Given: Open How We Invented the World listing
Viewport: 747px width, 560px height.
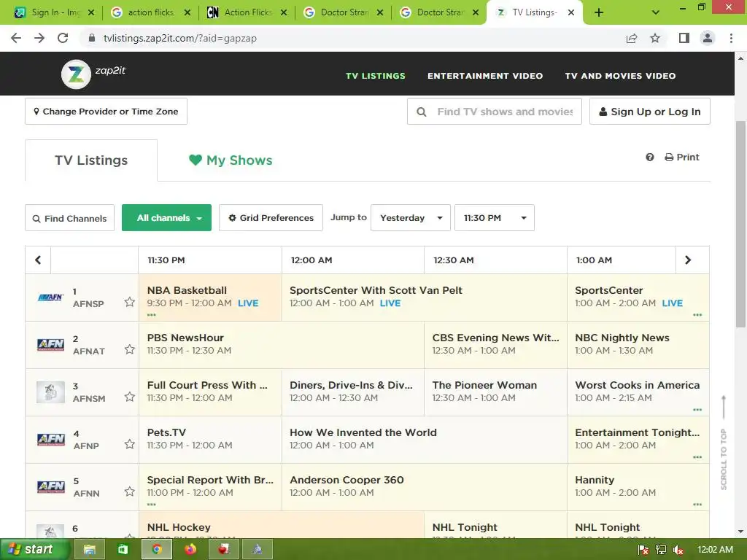Looking at the screenshot, I should click(x=424, y=439).
